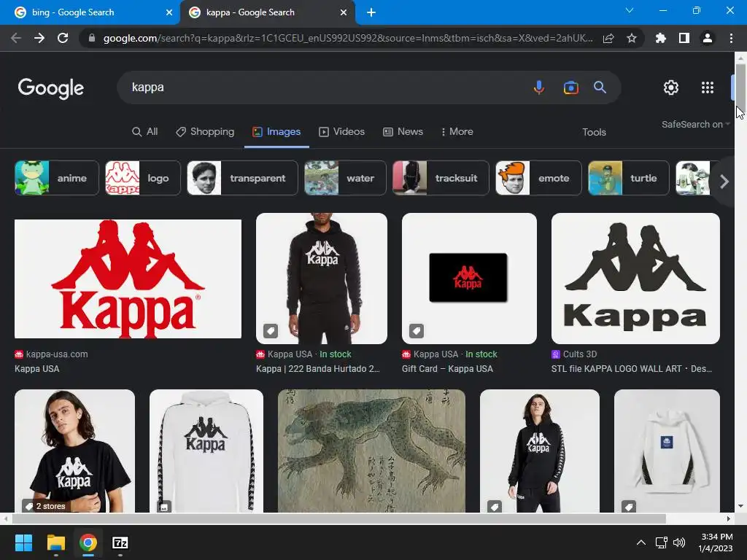Open the white Kappa hoodie image
The height and width of the screenshot is (560, 747).
click(206, 451)
